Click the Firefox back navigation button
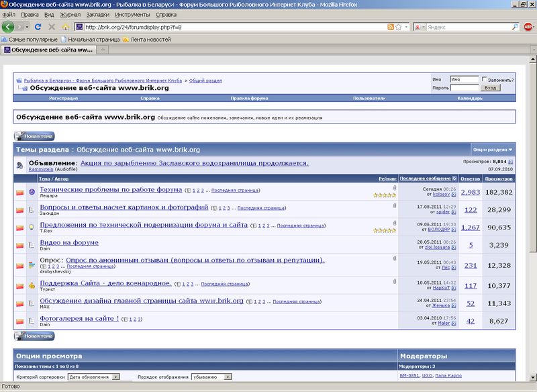This screenshot has height=392, width=537. [x=9, y=27]
